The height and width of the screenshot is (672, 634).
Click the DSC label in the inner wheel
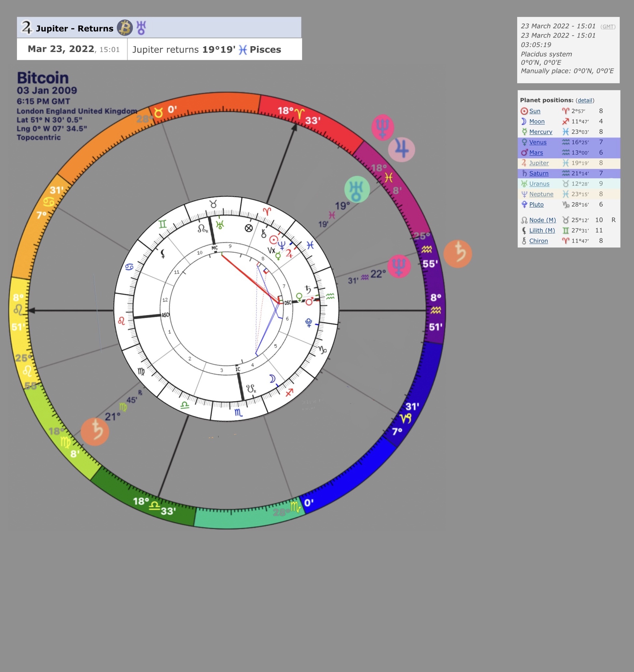click(288, 303)
